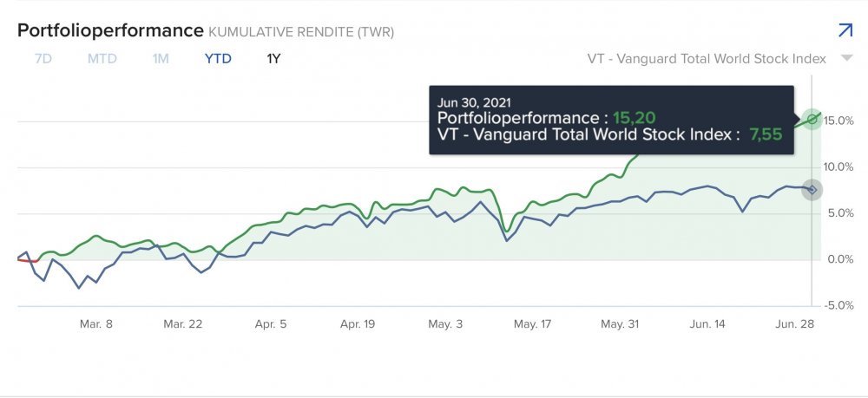868x398 pixels.
Task: Click the Jun. 14 date axis label
Action: tap(707, 323)
